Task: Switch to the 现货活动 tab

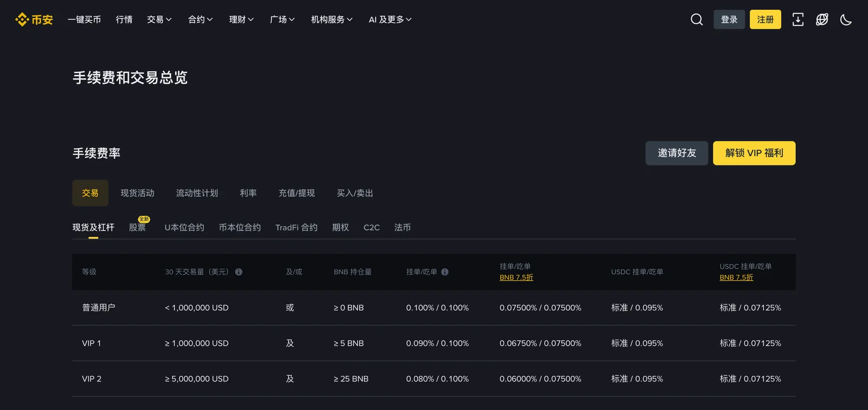Action: (137, 193)
